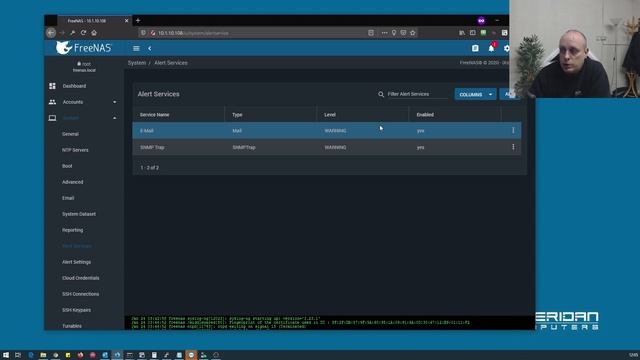Viewport: 640px width, 360px height.
Task: Open reader view icon in address bar
Action: pos(371,33)
